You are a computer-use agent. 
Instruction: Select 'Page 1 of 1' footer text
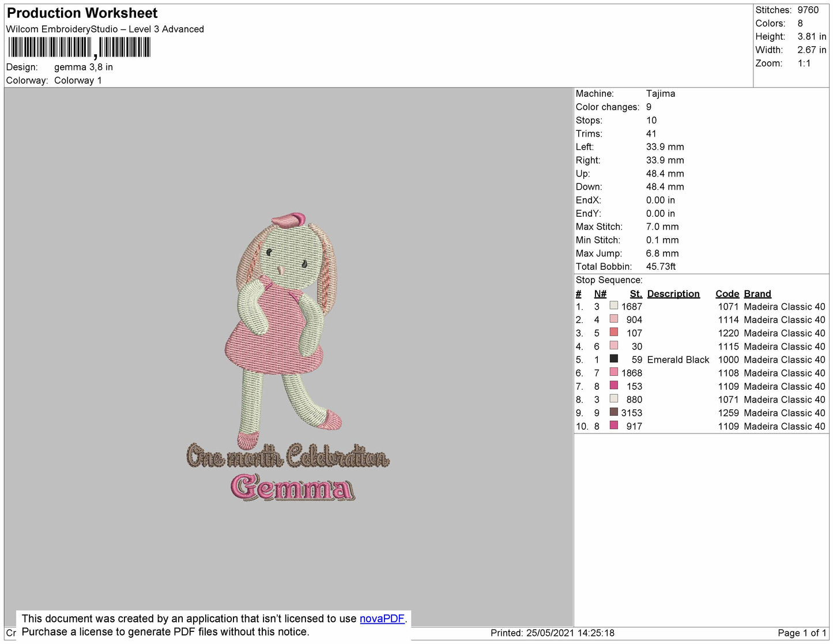coord(802,633)
